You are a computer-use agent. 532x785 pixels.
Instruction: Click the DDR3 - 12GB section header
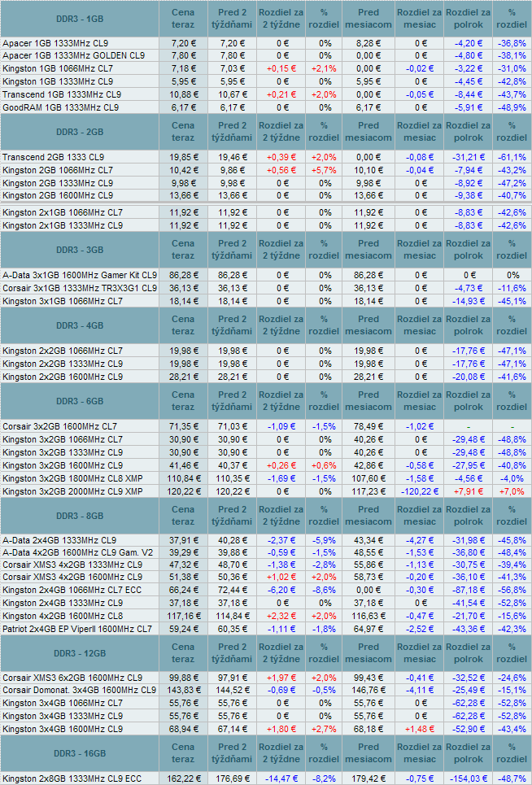(x=80, y=653)
